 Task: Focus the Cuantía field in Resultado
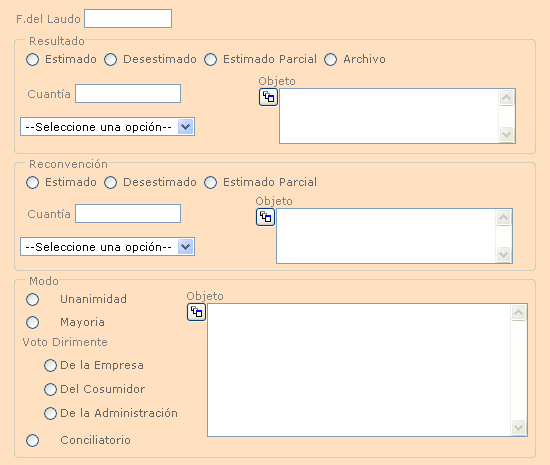point(128,94)
